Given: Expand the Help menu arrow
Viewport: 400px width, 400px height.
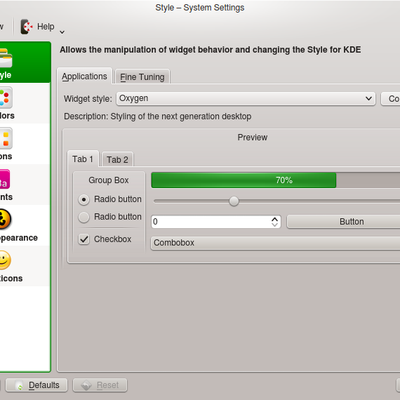Looking at the screenshot, I should (x=62, y=32).
